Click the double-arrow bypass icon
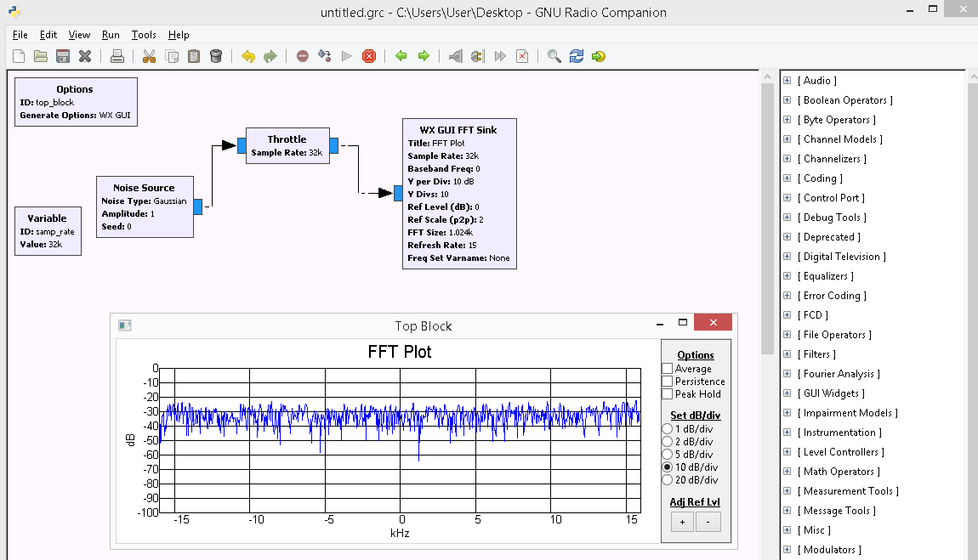The image size is (978, 560). point(500,57)
